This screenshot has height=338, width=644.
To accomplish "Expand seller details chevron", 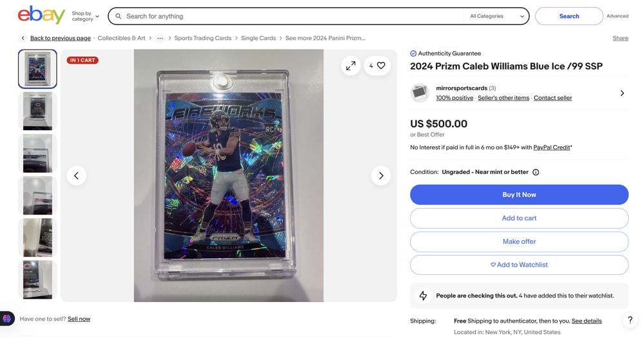I will click(x=622, y=93).
